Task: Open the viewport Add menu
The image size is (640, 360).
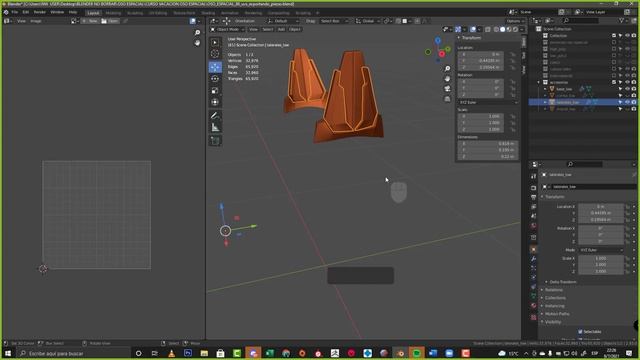Action: tap(281, 29)
